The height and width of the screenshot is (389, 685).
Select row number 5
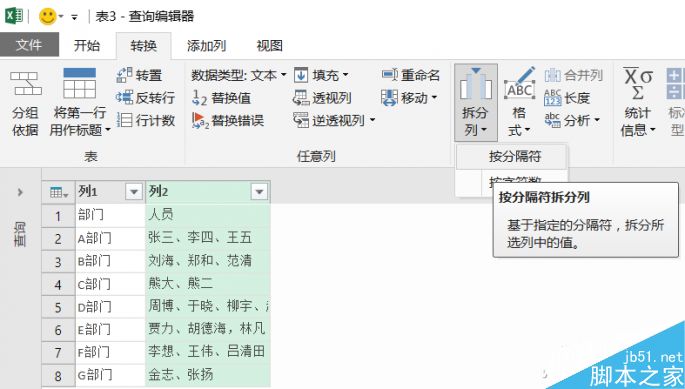click(x=58, y=307)
